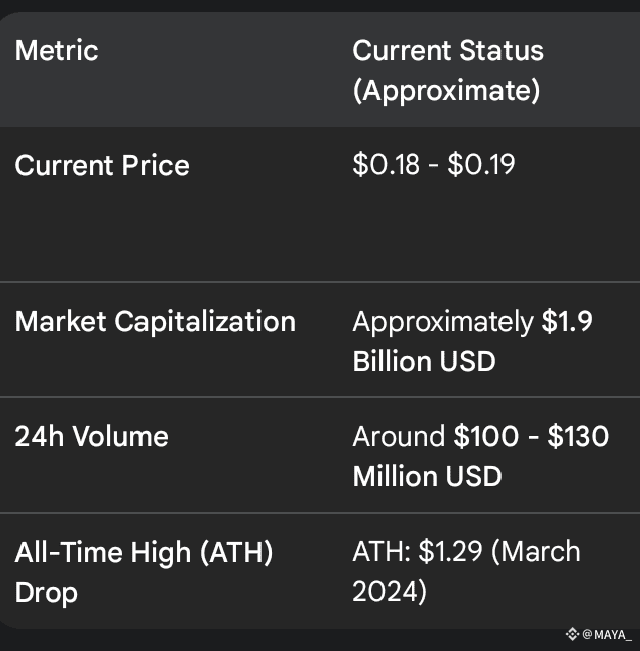Click the $0.18 - $0.19 price value
The width and height of the screenshot is (640, 651).
(434, 165)
